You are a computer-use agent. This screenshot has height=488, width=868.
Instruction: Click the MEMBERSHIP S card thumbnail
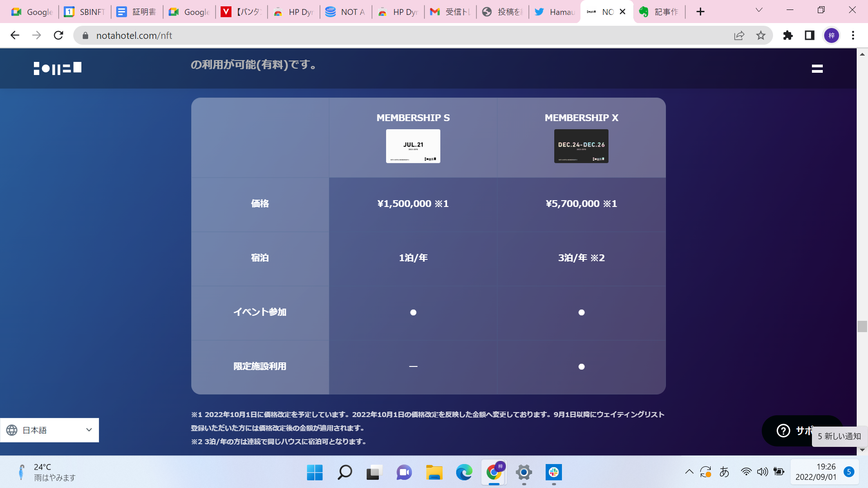pyautogui.click(x=413, y=146)
